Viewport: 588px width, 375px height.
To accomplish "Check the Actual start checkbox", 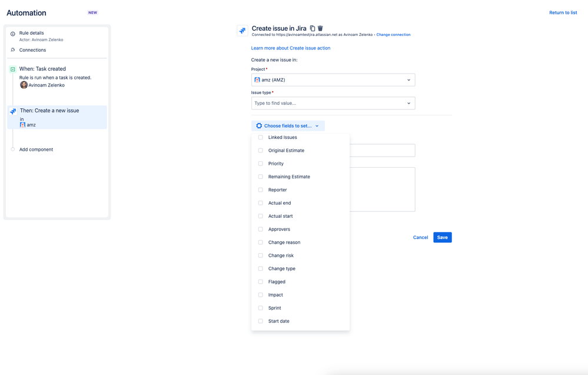I will click(x=261, y=216).
